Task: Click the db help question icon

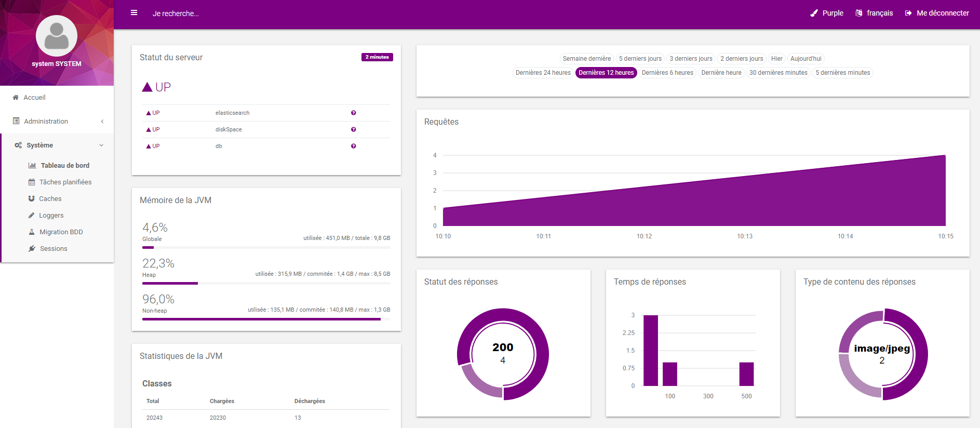Action: 353,146
